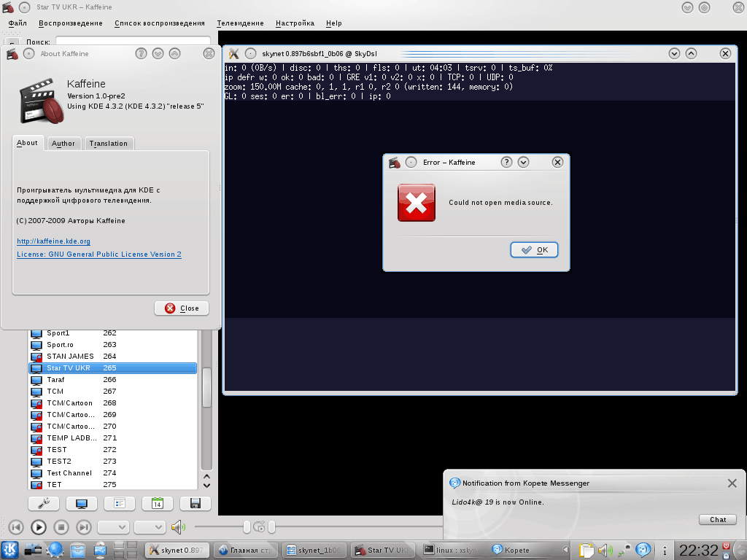The width and height of the screenshot is (747, 560).
Task: Open the Воспроизведение menu
Action: tap(71, 23)
